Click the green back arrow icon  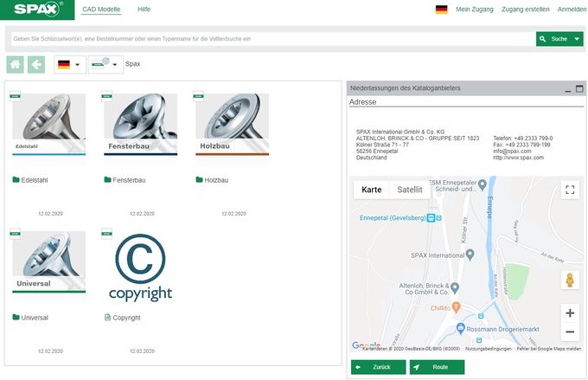pyautogui.click(x=36, y=64)
